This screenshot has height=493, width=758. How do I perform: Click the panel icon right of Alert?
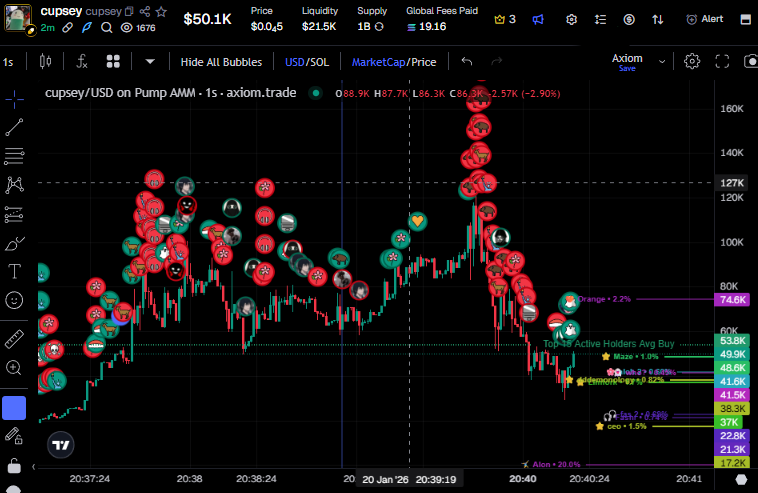[745, 19]
